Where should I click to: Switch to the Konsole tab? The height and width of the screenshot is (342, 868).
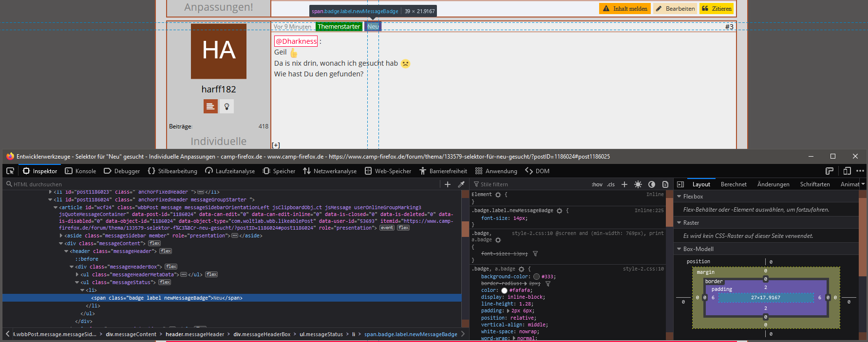pyautogui.click(x=81, y=171)
